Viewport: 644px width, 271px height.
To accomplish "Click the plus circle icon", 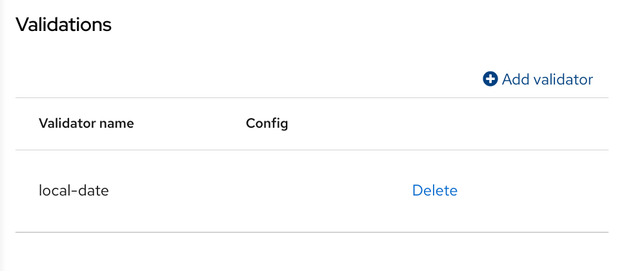I will pos(490,79).
